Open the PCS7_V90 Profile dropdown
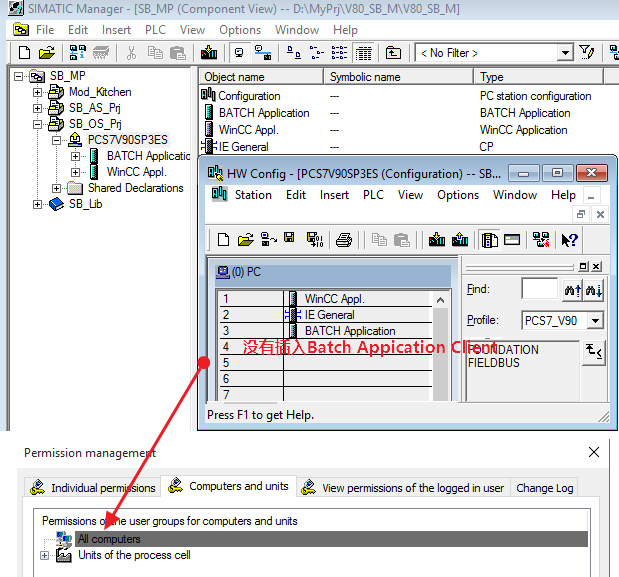 pos(595,320)
